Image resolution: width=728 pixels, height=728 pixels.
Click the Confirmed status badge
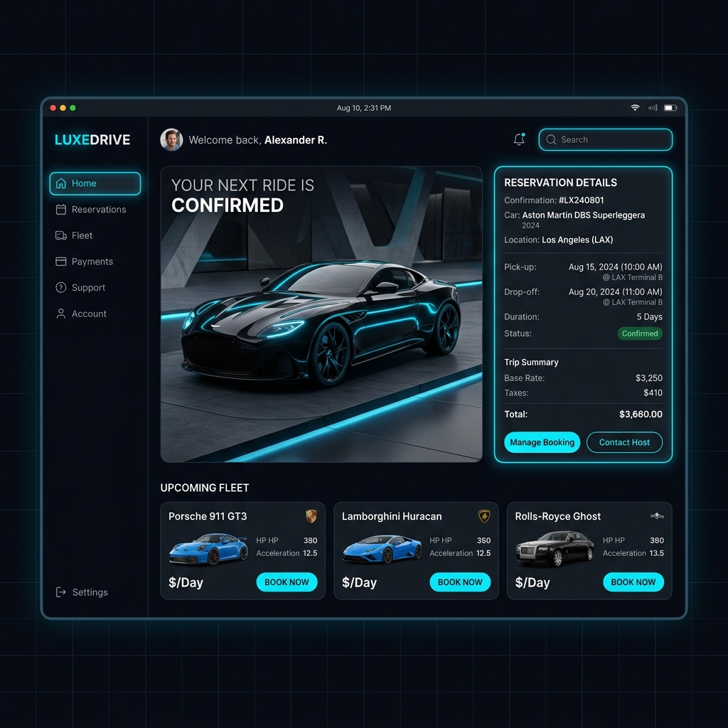[640, 333]
